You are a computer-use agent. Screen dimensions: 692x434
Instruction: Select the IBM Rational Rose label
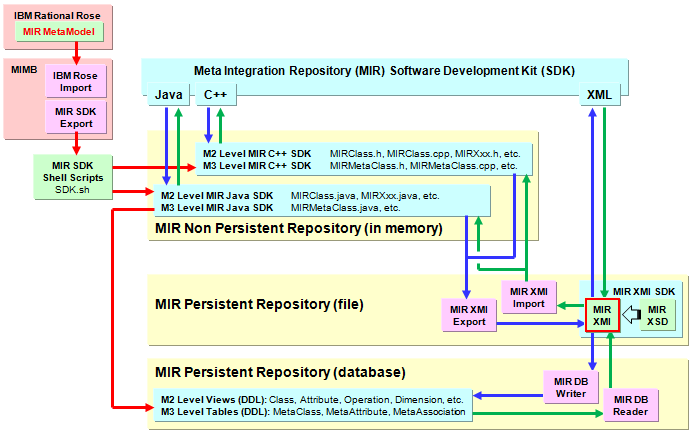point(57,15)
